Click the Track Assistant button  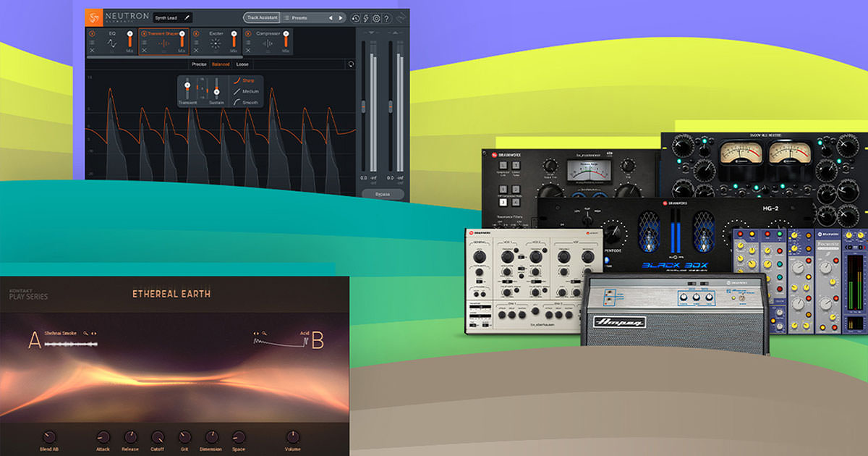point(261,17)
